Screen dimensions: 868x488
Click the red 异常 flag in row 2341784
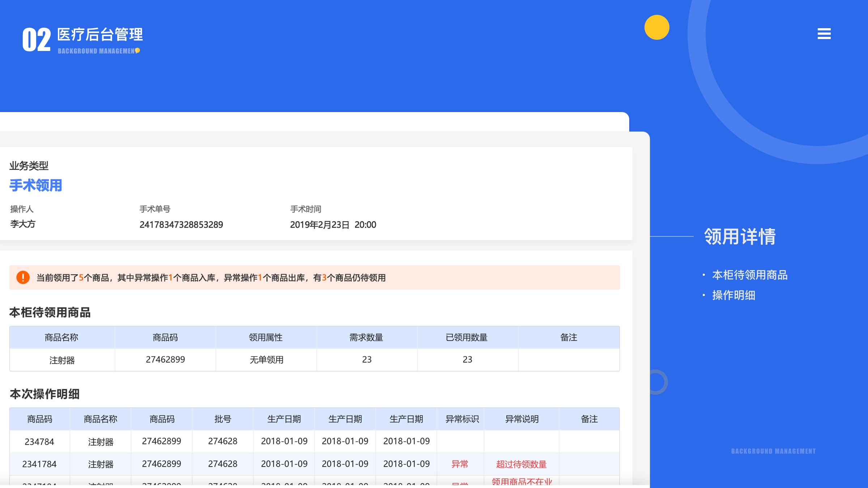(x=460, y=464)
